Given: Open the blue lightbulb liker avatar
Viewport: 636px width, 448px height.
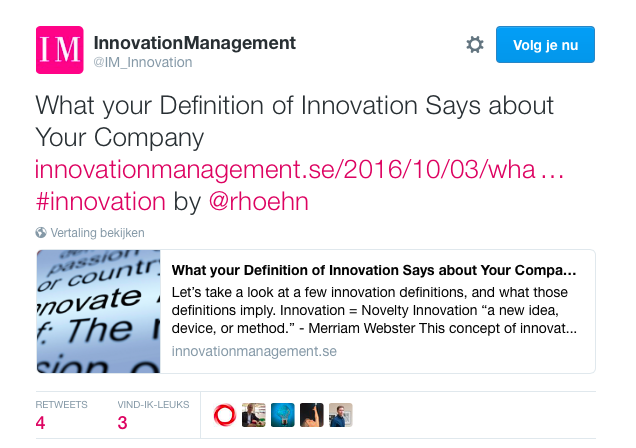Looking at the screenshot, I should click(283, 415).
